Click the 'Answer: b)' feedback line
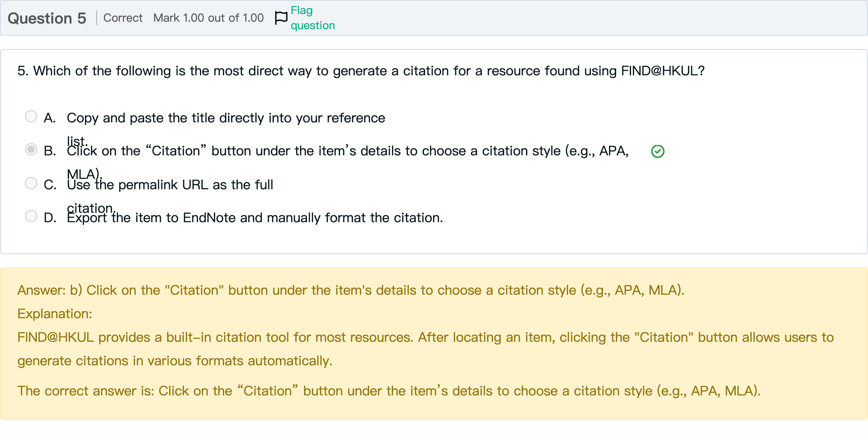This screenshot has height=434, width=868. 350,290
